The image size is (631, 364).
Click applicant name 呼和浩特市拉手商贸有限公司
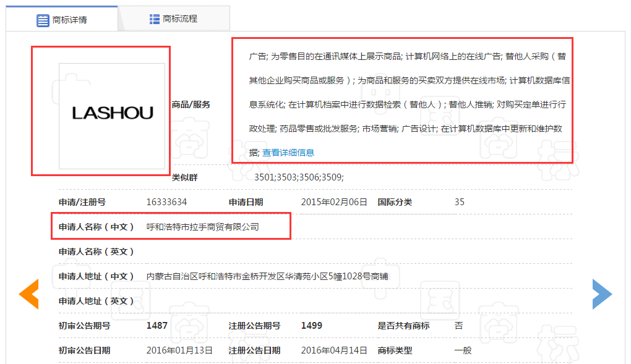(x=202, y=227)
